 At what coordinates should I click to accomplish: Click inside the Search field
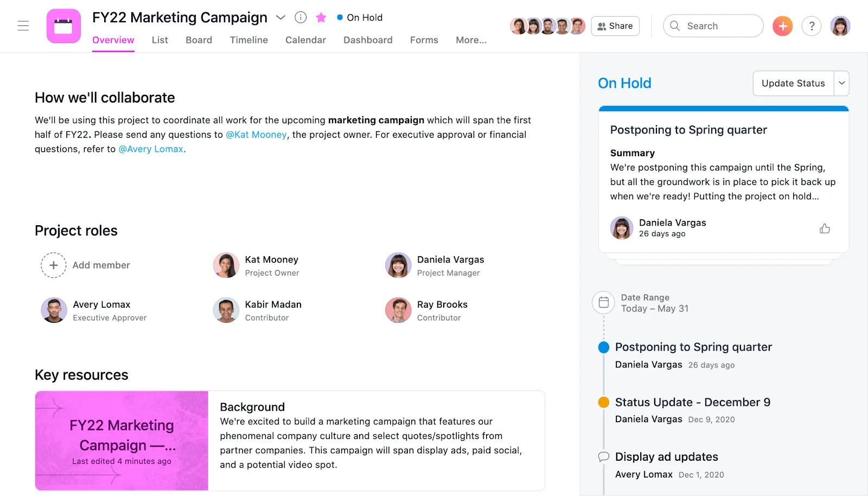(x=713, y=26)
